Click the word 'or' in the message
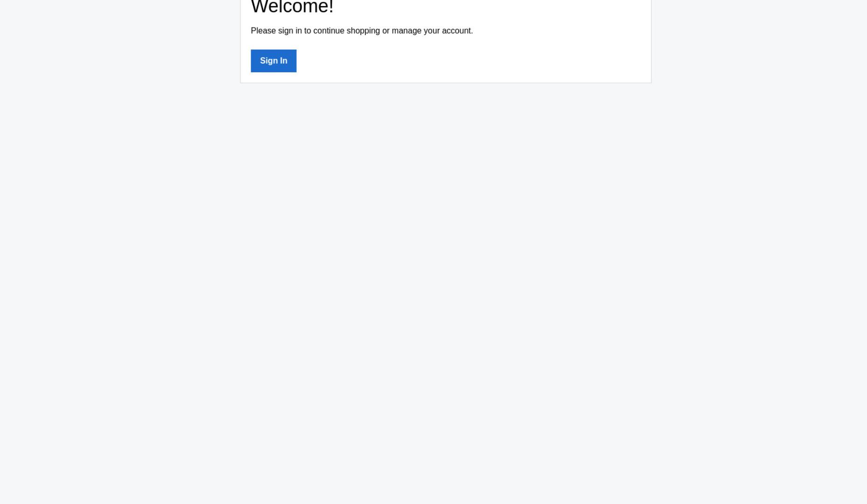 [x=386, y=31]
